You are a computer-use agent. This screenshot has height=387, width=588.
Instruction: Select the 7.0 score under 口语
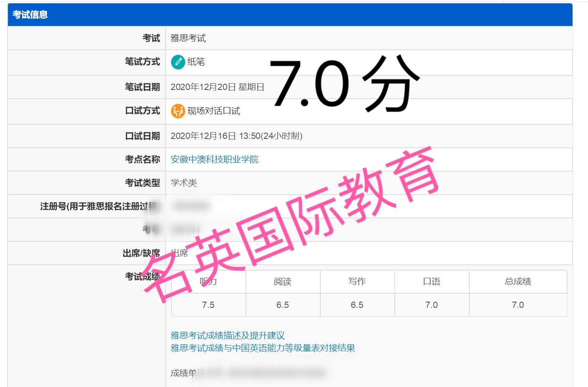coord(432,305)
